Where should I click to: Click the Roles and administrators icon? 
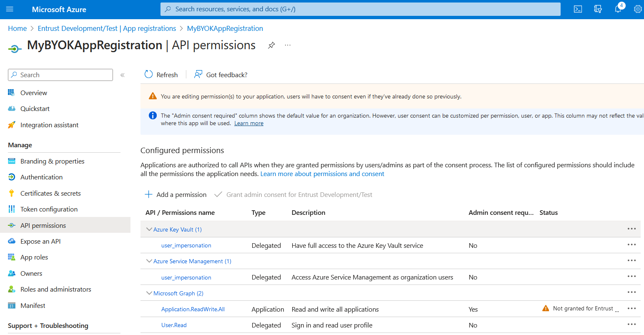pyautogui.click(x=12, y=289)
